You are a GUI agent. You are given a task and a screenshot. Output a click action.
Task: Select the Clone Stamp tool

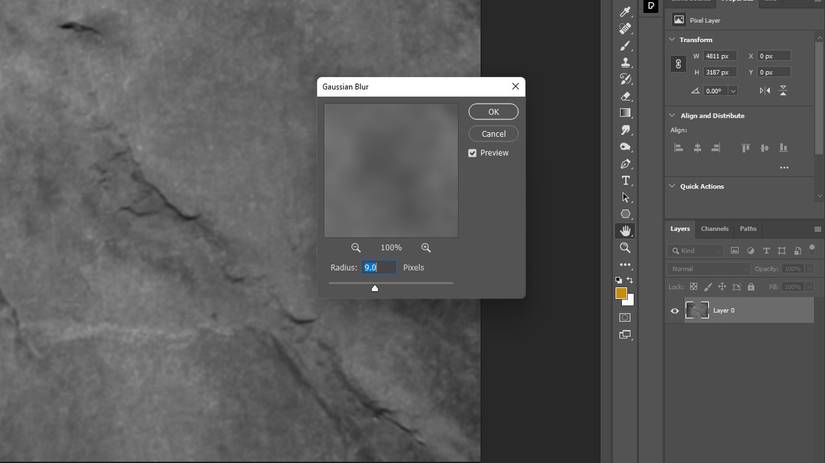tap(625, 63)
